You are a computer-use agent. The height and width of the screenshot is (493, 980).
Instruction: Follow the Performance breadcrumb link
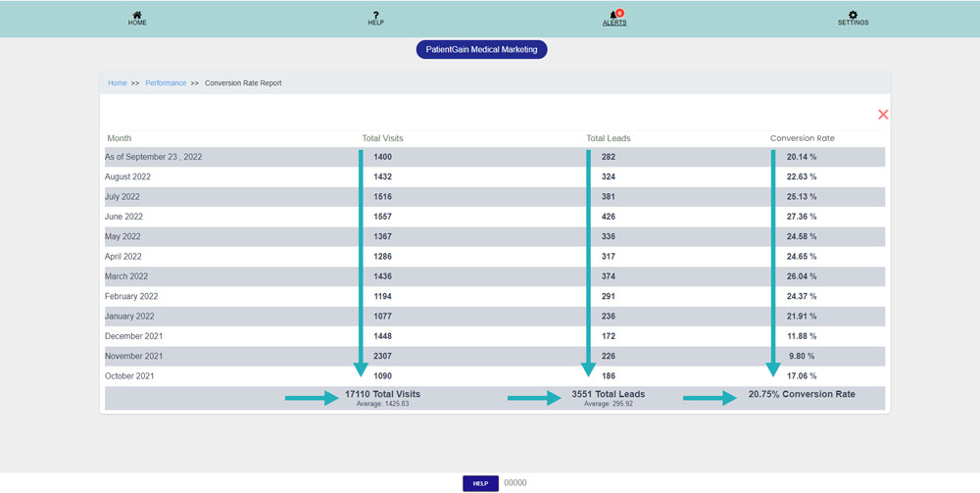(x=166, y=83)
